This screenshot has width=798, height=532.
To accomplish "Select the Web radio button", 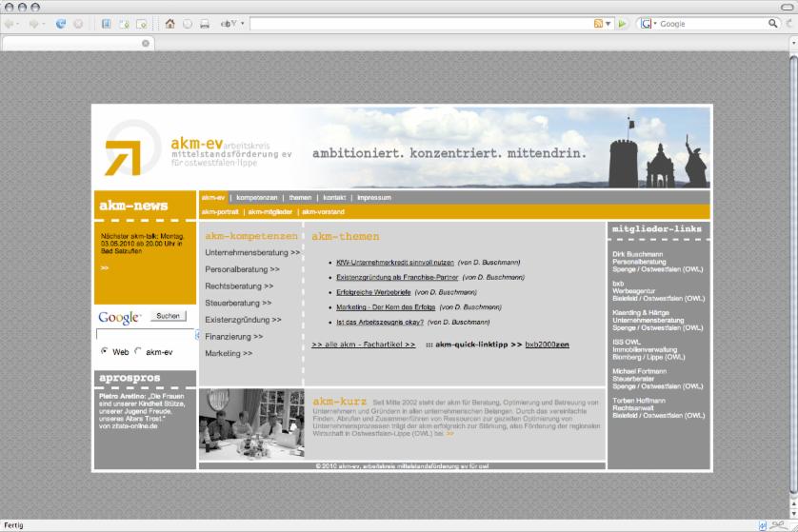I will pyautogui.click(x=105, y=351).
